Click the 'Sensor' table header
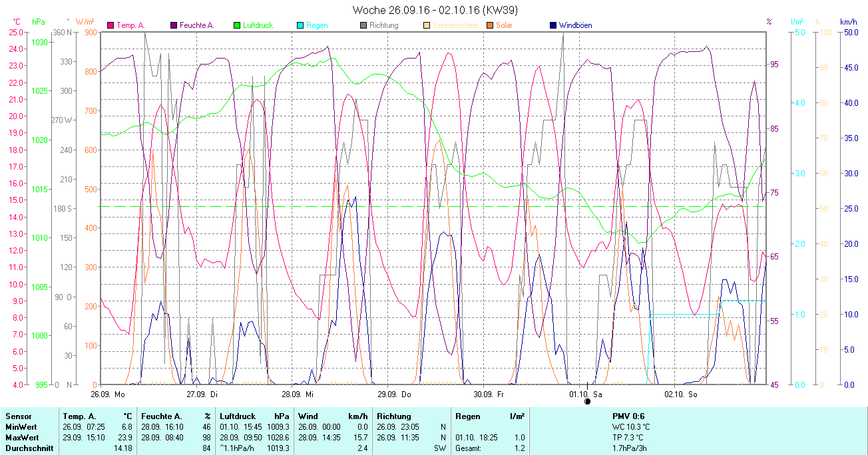The image size is (868, 455). tap(18, 416)
